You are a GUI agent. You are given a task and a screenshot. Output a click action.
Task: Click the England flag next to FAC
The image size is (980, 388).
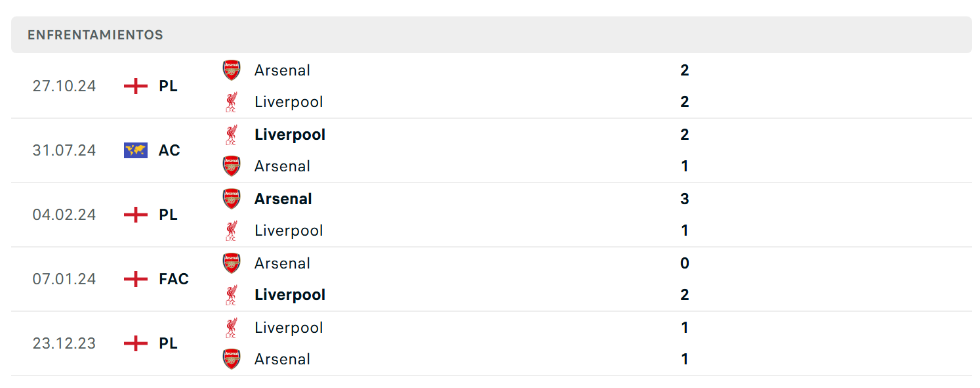(136, 279)
